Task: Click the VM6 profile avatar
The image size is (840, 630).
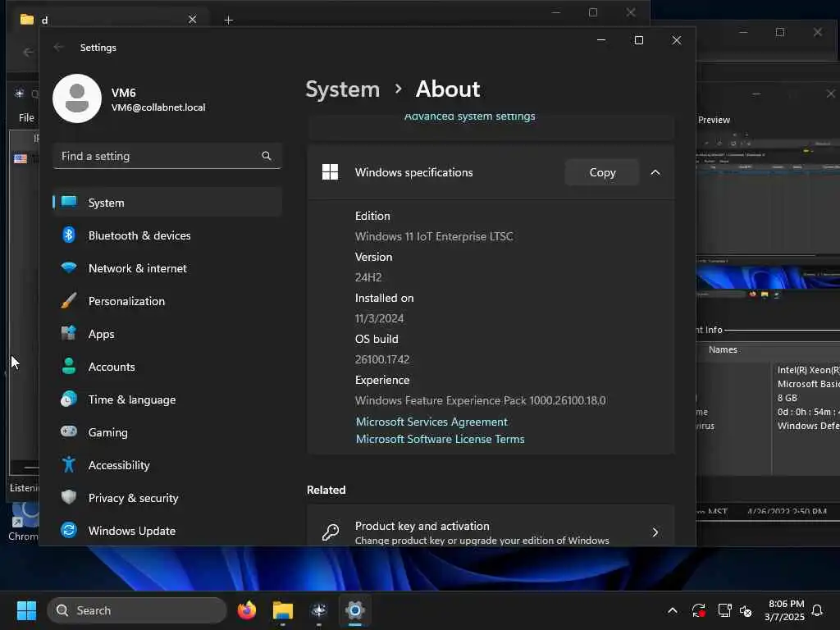Action: (x=77, y=98)
